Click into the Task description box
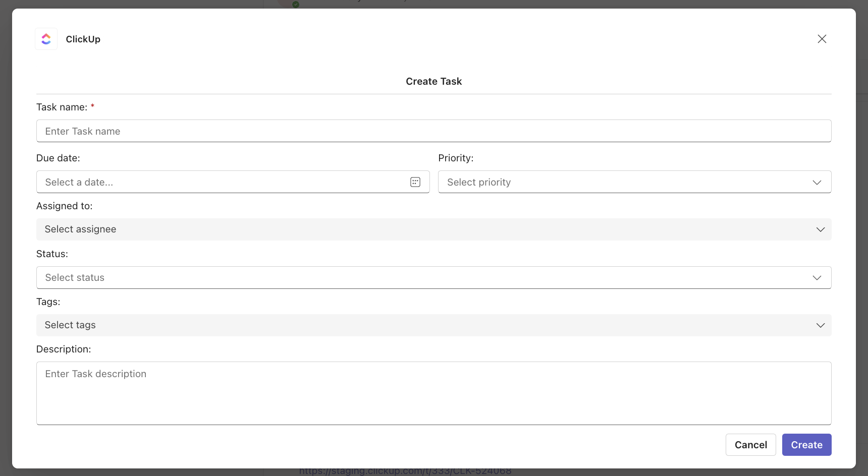The image size is (868, 476). coord(433,393)
